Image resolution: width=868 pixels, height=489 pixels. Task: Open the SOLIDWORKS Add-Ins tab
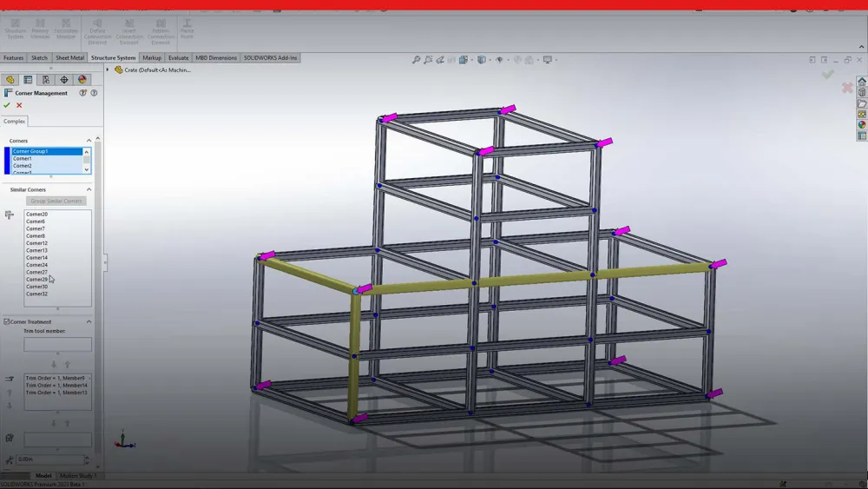pyautogui.click(x=270, y=57)
